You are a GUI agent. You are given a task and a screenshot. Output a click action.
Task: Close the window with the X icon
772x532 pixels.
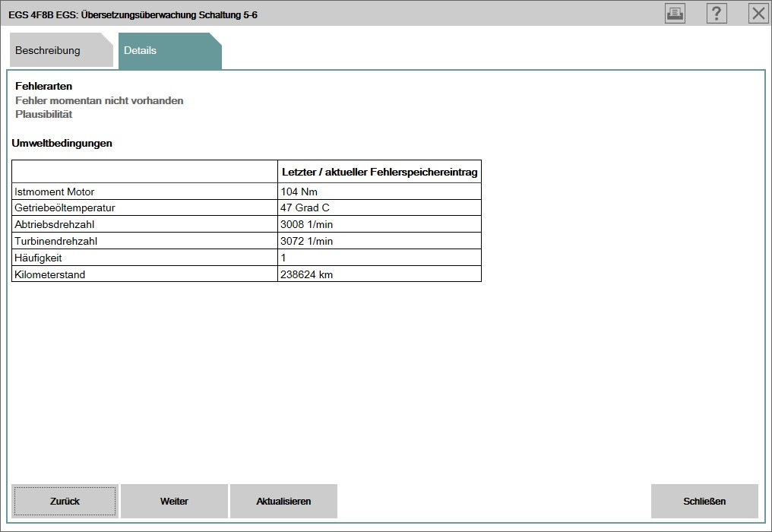pos(758,13)
